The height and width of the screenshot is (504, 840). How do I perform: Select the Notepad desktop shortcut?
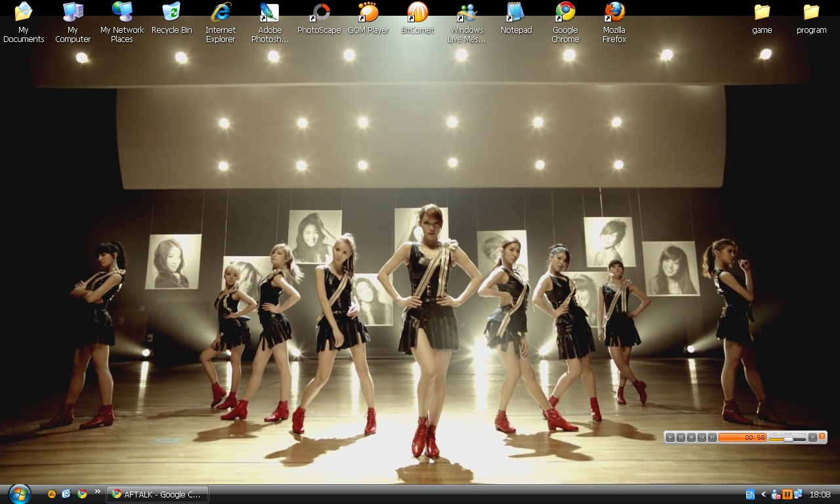(516, 18)
